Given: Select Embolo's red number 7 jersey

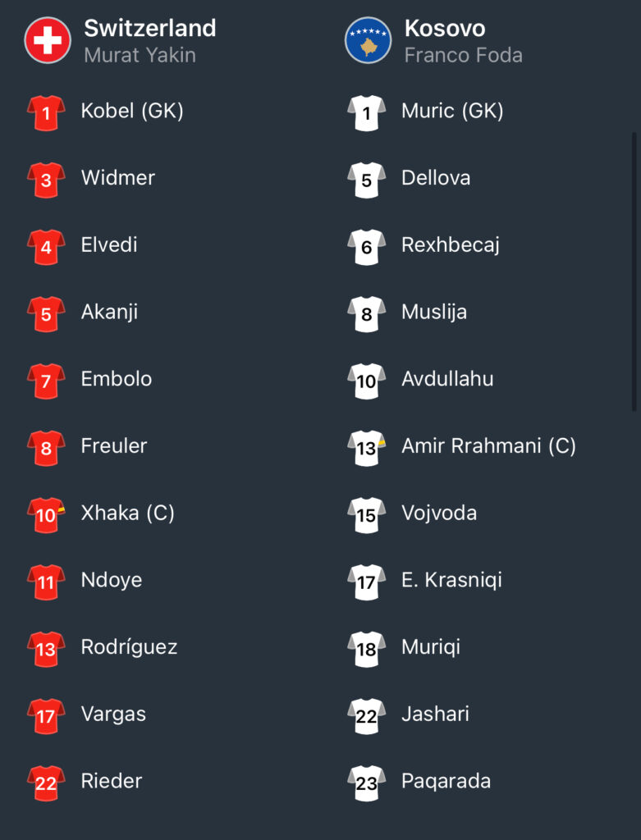Looking at the screenshot, I should click(x=46, y=381).
